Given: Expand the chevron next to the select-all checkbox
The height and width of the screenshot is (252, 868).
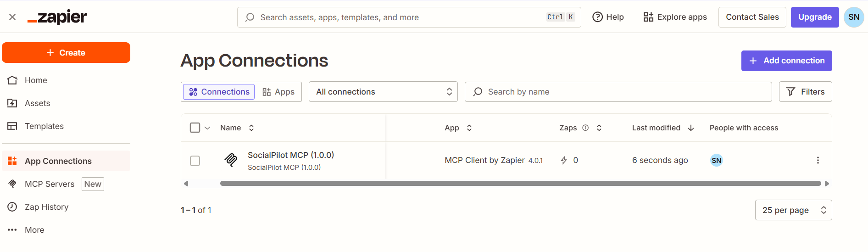Looking at the screenshot, I should click(x=207, y=128).
